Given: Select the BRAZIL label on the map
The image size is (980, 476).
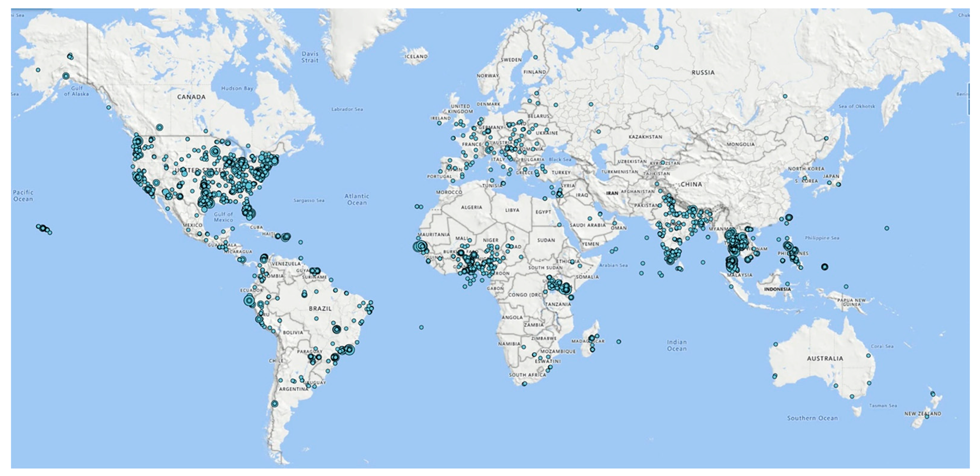Looking at the screenshot, I should click(320, 308).
